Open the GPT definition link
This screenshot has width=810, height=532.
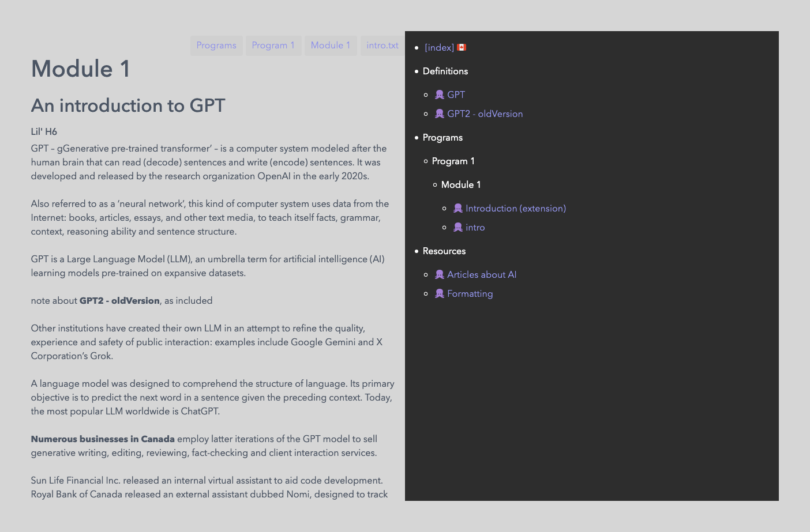coord(456,95)
